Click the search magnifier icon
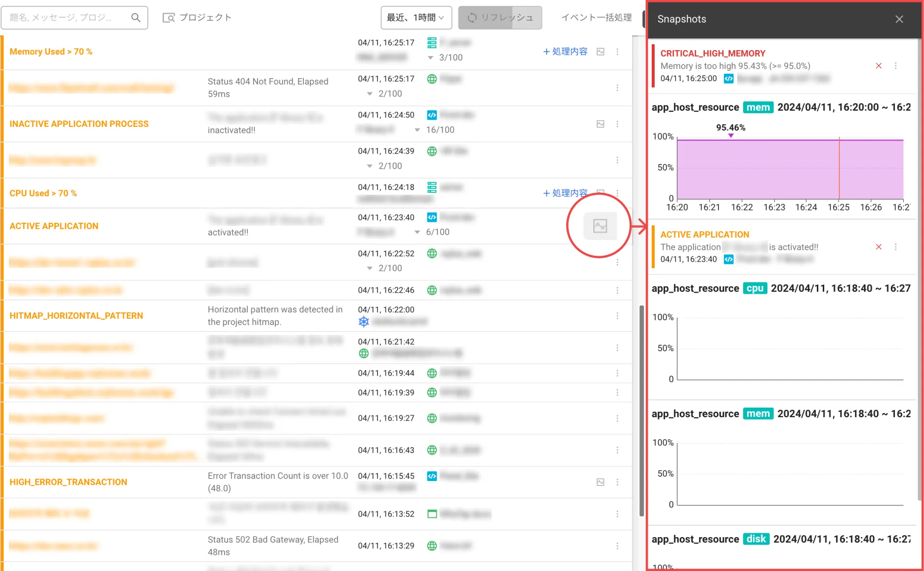The width and height of the screenshot is (924, 571). 136,18
